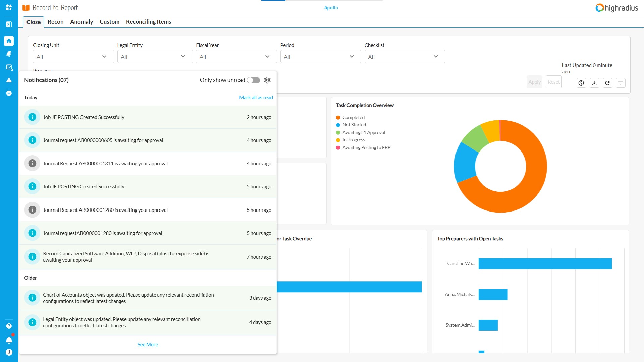Open the Checklist dropdown
Screen dimensions: 644x362
[405, 57]
